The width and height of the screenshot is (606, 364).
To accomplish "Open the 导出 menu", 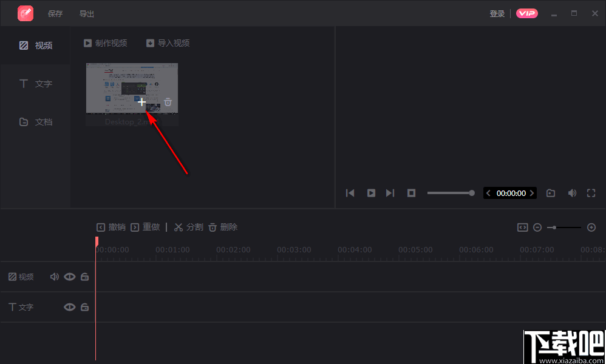I will coord(87,14).
